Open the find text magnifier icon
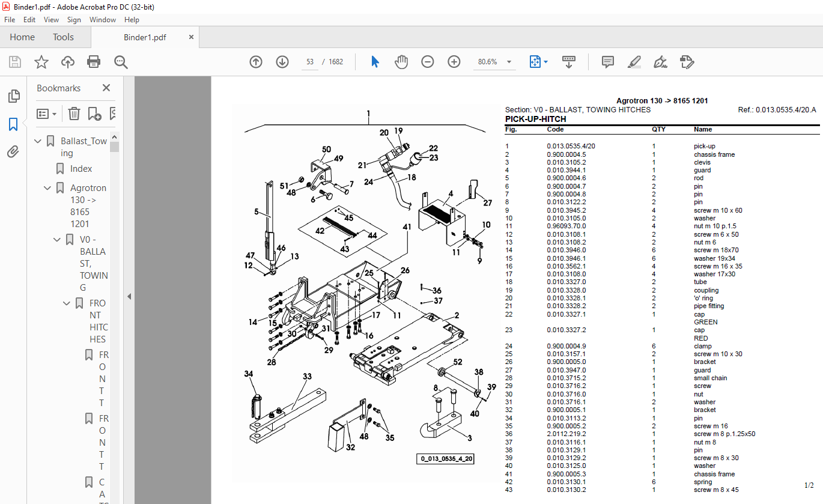 [x=121, y=62]
